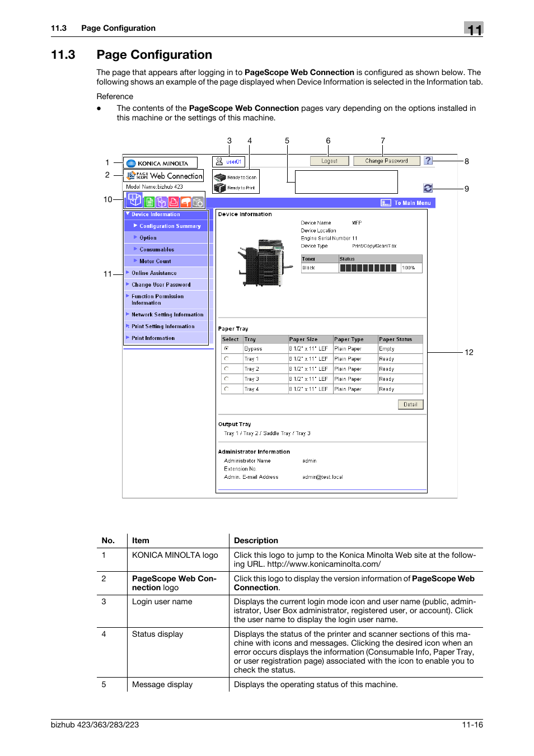Image resolution: width=534 pixels, height=756 pixels.
Task: Click the 100% toner value
Action: click(409, 268)
